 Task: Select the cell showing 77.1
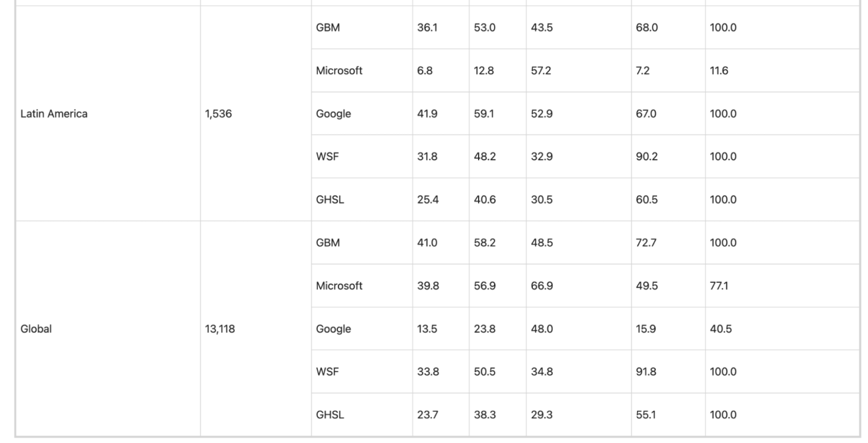719,286
